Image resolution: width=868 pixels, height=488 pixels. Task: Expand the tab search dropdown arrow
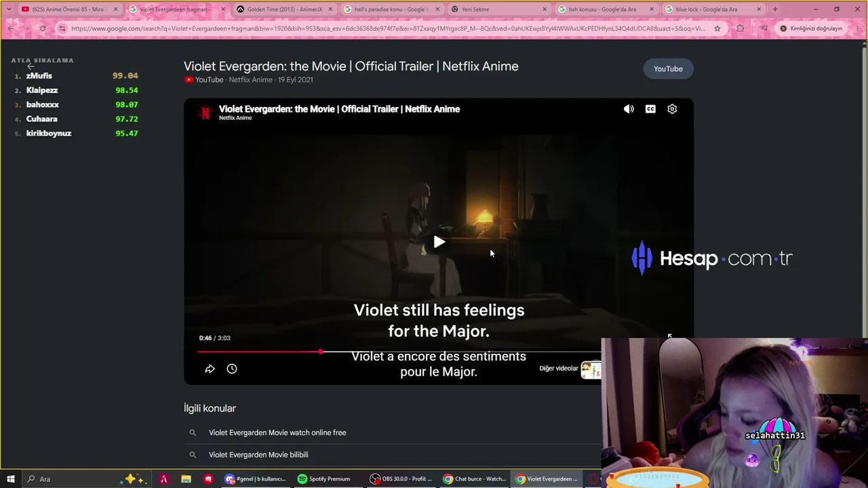coord(8,9)
